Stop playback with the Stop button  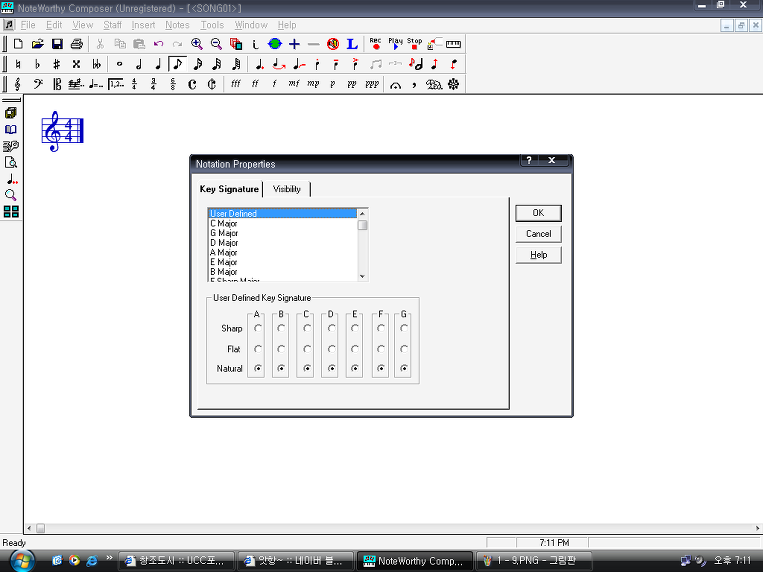coord(415,44)
